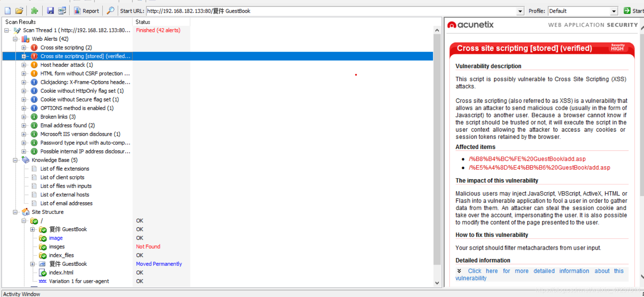This screenshot has width=644, height=297.
Task: Select the OPTIONS method is enabled alert
Action: click(x=77, y=108)
